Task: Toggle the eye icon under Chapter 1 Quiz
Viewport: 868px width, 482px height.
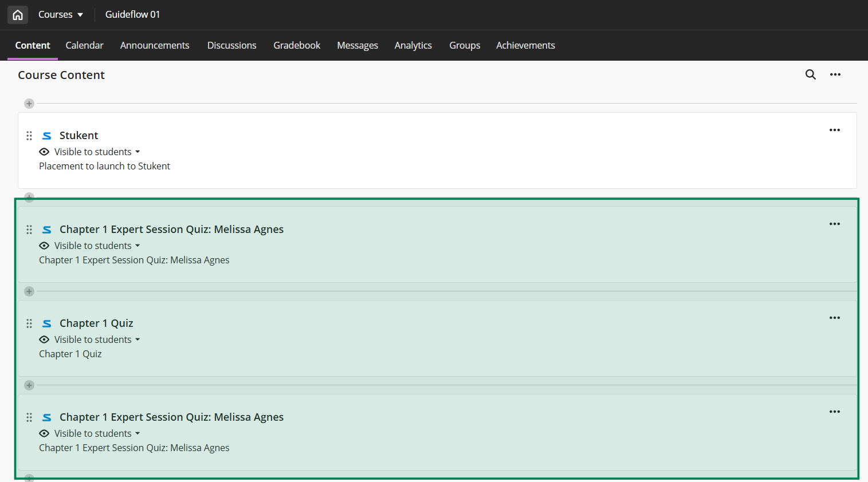Action: coord(44,339)
